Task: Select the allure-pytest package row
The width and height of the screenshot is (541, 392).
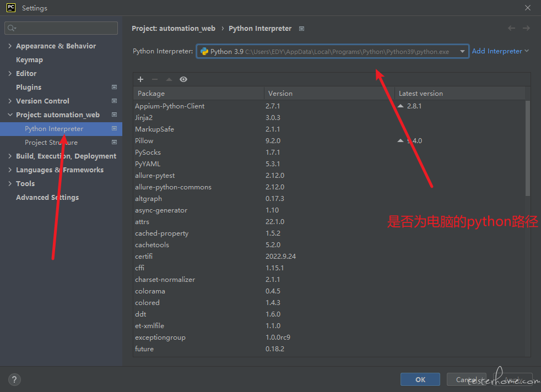Action: coord(329,176)
